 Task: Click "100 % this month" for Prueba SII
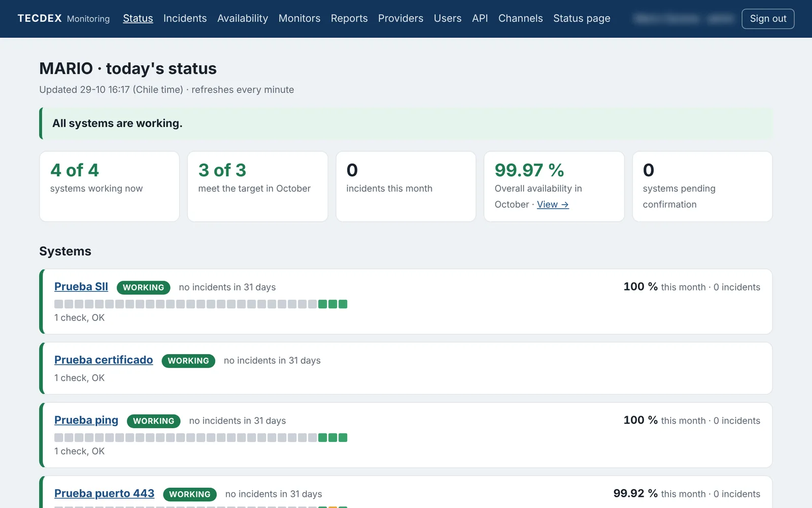664,287
